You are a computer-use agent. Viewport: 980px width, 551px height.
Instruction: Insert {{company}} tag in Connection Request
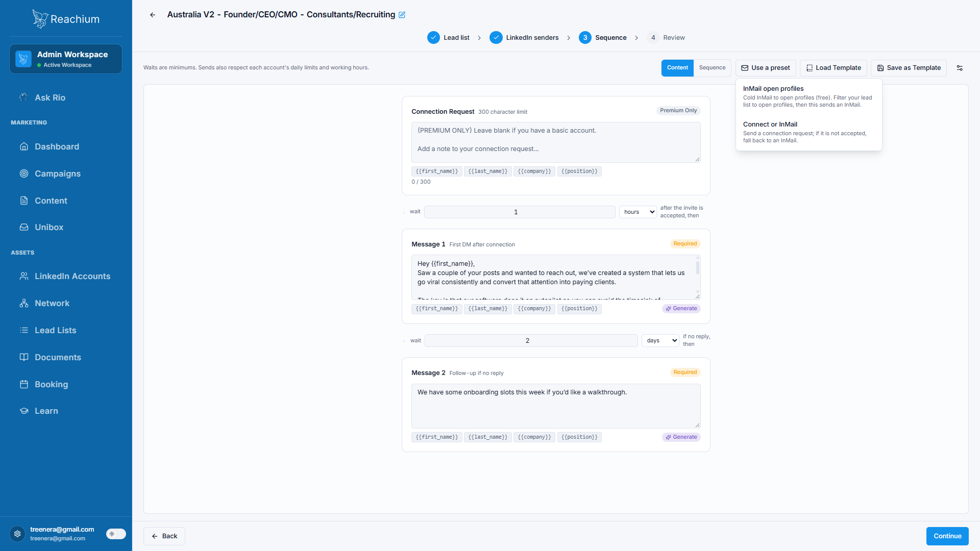pyautogui.click(x=534, y=171)
